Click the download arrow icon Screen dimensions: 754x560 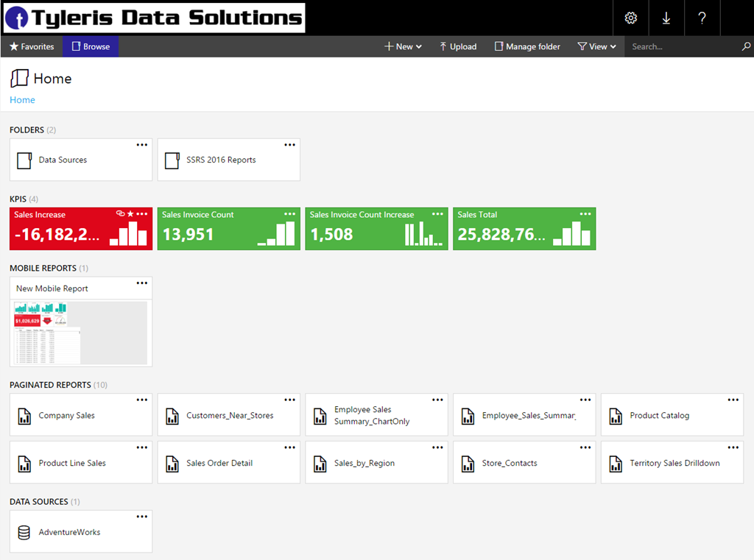(666, 18)
